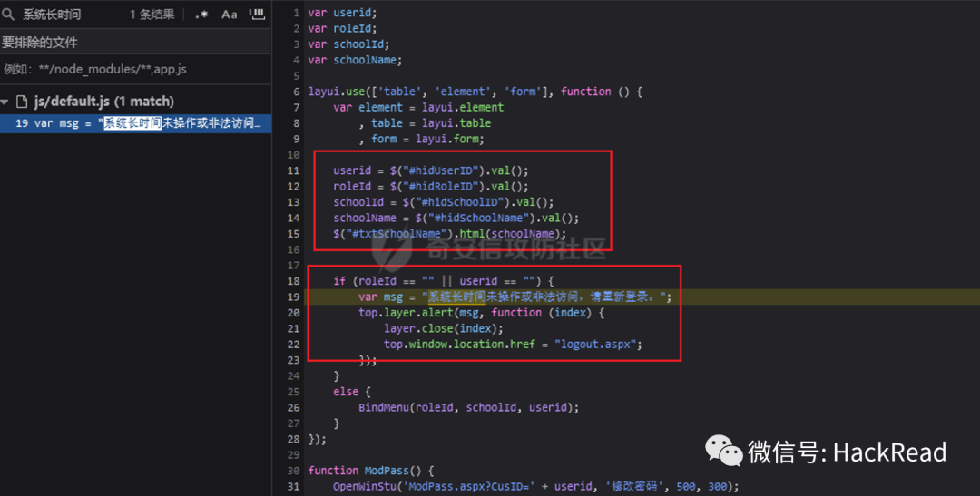This screenshot has height=496, width=980.
Task: Toggle the Aa match case option
Action: (x=230, y=14)
